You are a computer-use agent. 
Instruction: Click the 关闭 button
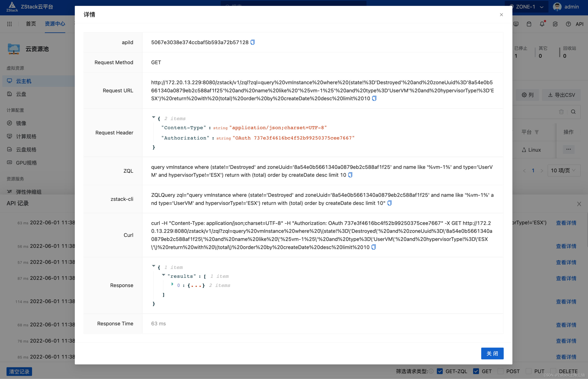coord(492,353)
